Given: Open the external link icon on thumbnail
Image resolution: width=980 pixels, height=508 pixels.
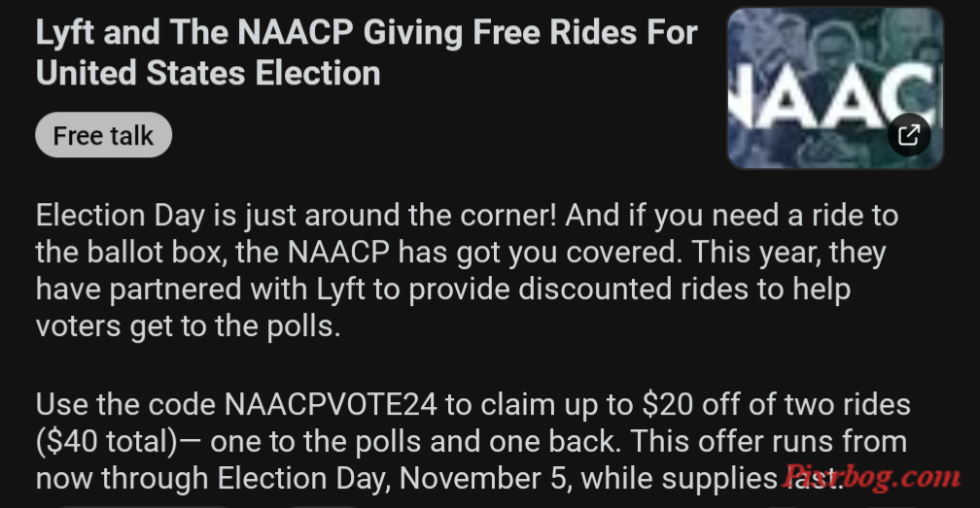Looking at the screenshot, I should click(x=909, y=135).
